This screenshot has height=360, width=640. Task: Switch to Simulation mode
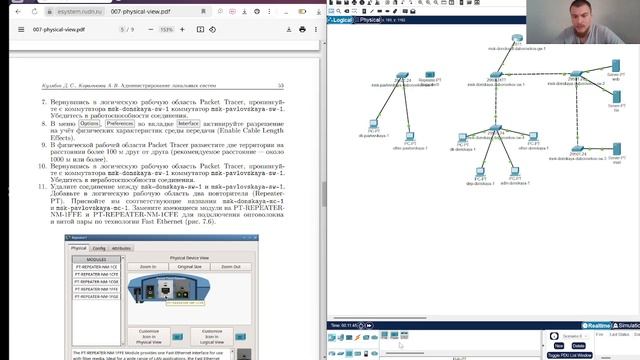[627, 325]
